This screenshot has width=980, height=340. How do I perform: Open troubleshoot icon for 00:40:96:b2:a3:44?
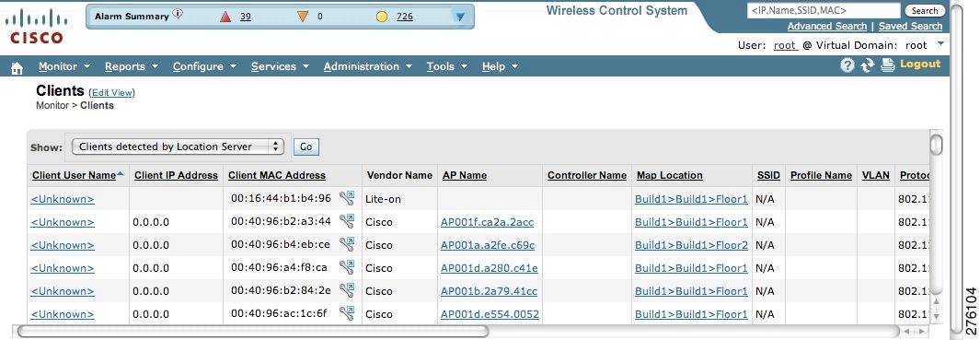tap(347, 221)
